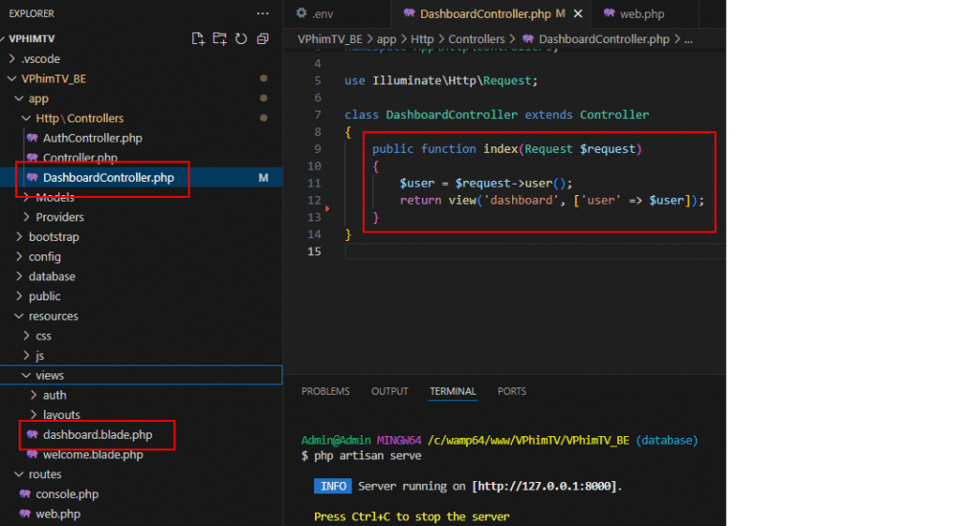Click line number 15 in the gutter
Image resolution: width=980 pixels, height=526 pixels.
click(314, 252)
